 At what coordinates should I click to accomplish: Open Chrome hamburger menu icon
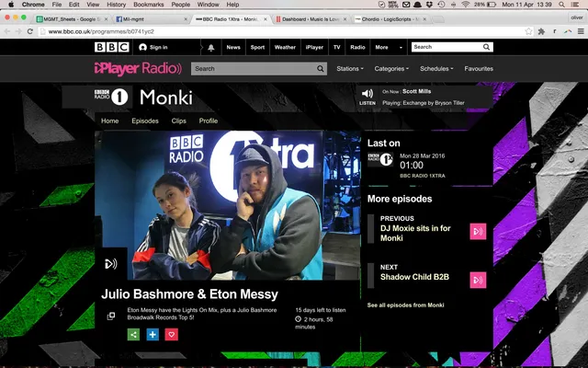coord(581,31)
